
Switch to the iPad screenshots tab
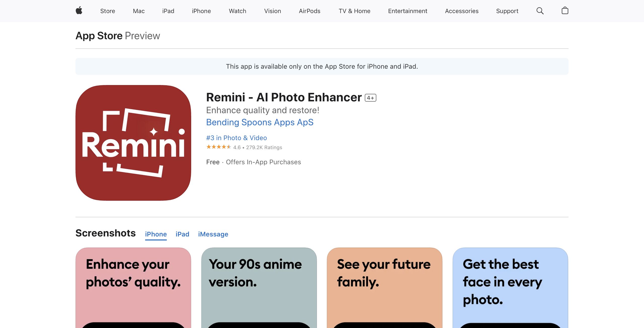182,234
